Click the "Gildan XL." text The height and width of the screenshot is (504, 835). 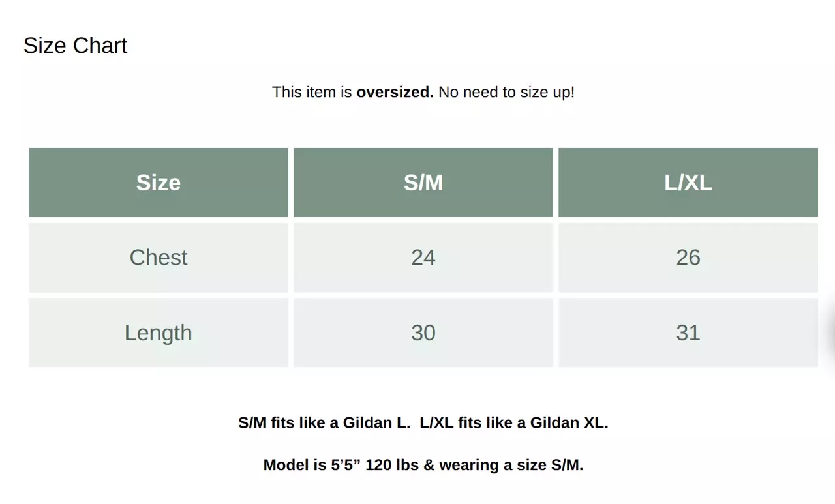click(569, 422)
